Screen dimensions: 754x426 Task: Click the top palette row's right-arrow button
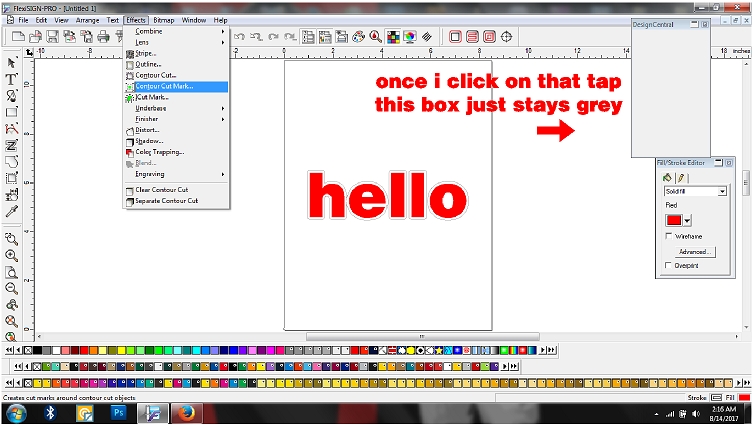pyautogui.click(x=542, y=350)
